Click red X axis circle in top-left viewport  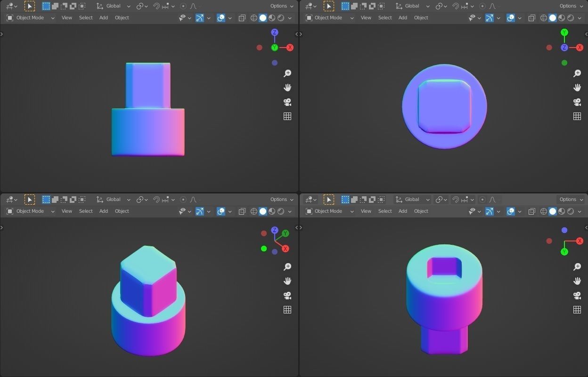click(x=290, y=48)
